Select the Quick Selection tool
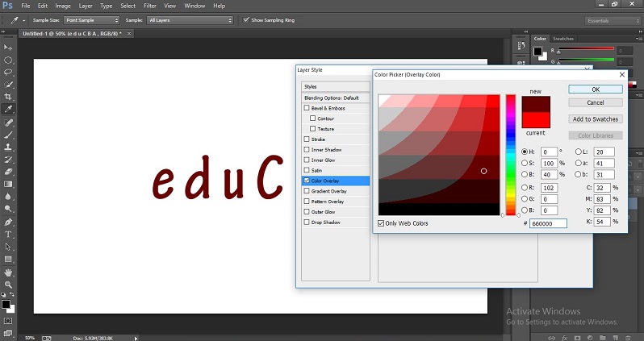 coord(8,85)
